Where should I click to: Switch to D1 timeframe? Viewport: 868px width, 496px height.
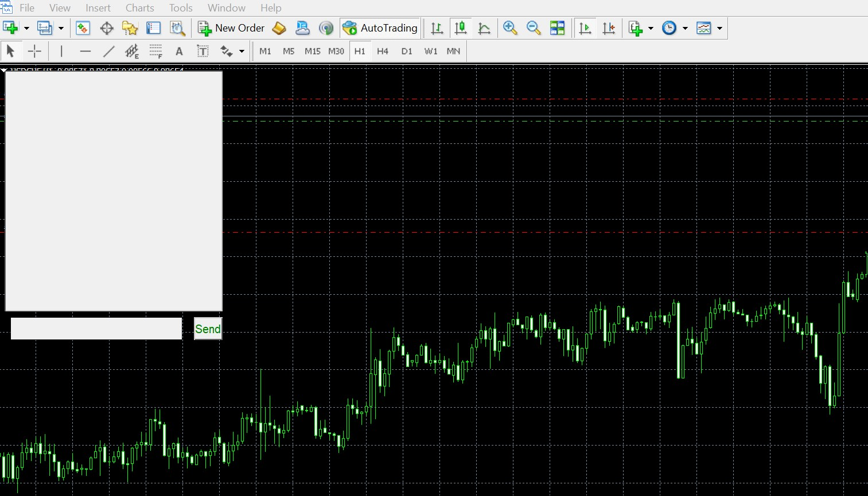[x=407, y=51]
